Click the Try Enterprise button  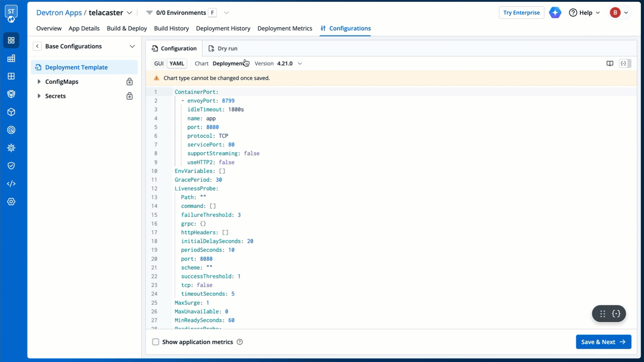click(x=521, y=13)
